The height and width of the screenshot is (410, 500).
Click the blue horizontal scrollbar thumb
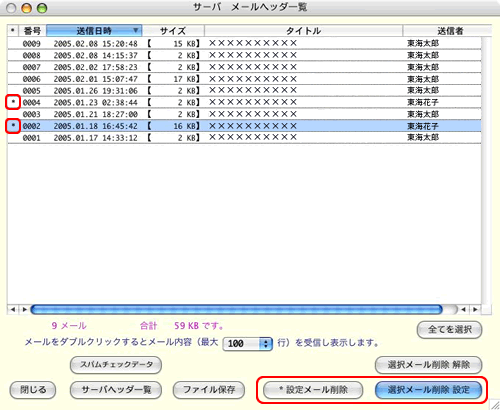pos(236,309)
